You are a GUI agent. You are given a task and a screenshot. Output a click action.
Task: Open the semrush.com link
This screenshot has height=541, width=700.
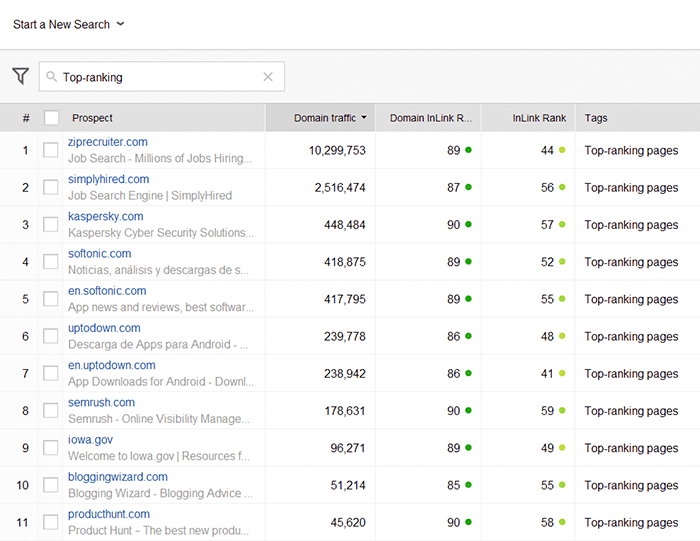[x=101, y=402]
